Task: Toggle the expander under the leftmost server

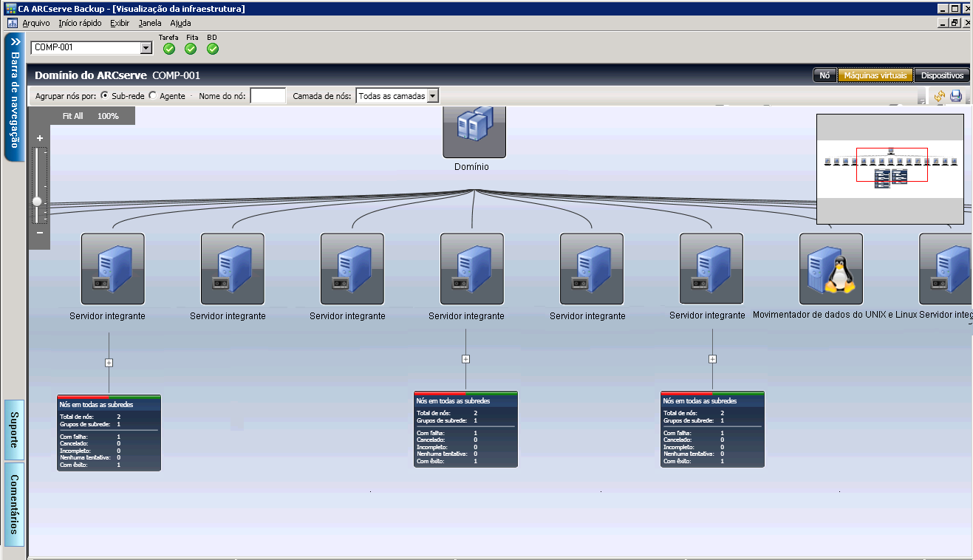Action: [x=109, y=363]
